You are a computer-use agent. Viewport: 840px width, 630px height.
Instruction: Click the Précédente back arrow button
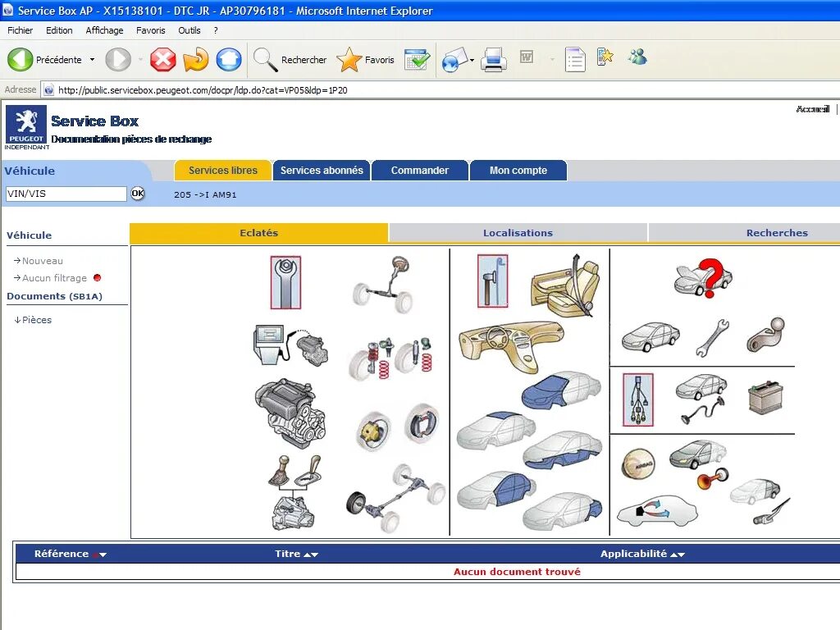(x=21, y=59)
